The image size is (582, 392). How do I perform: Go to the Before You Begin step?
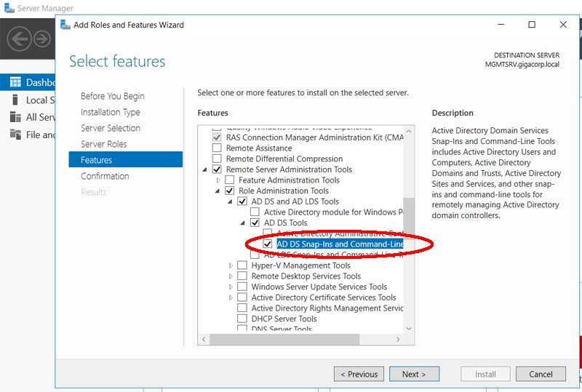click(113, 96)
